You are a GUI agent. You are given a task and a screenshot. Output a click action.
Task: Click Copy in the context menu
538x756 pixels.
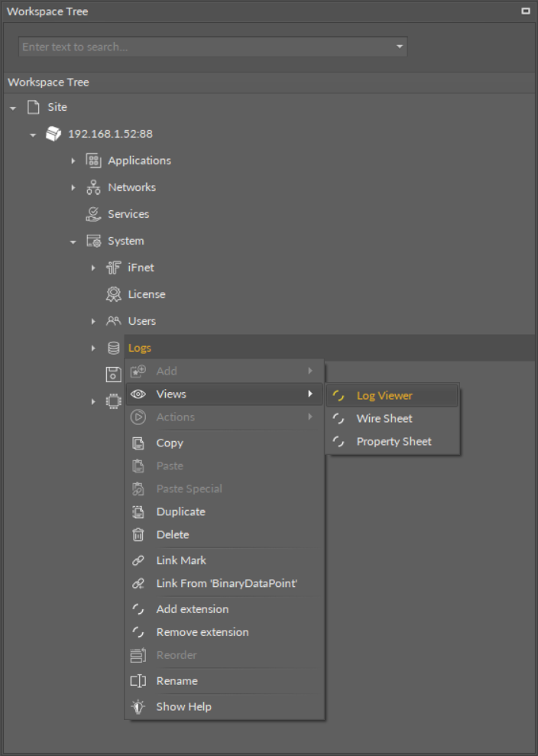170,443
